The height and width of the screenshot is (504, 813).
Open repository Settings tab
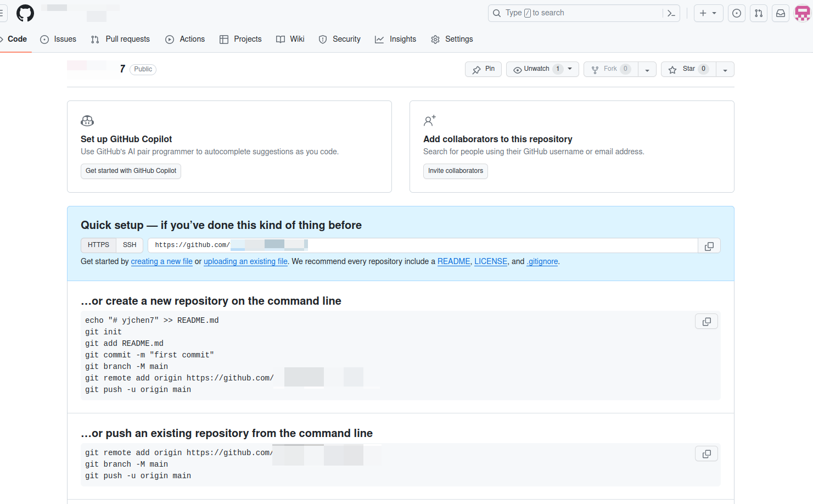[x=452, y=39]
